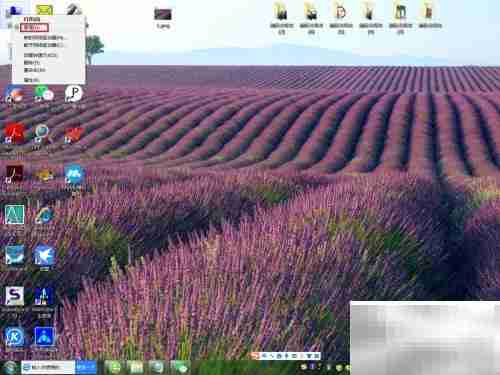Select the folder showing a red D shape
The height and width of the screenshot is (375, 500).
coord(341,18)
